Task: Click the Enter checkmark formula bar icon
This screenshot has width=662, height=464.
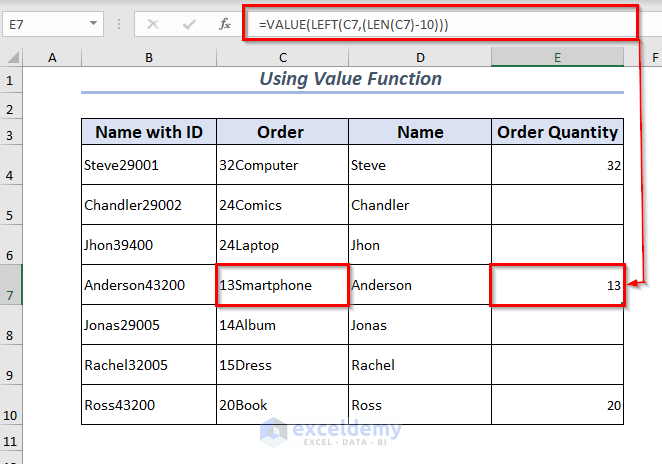Action: point(189,24)
